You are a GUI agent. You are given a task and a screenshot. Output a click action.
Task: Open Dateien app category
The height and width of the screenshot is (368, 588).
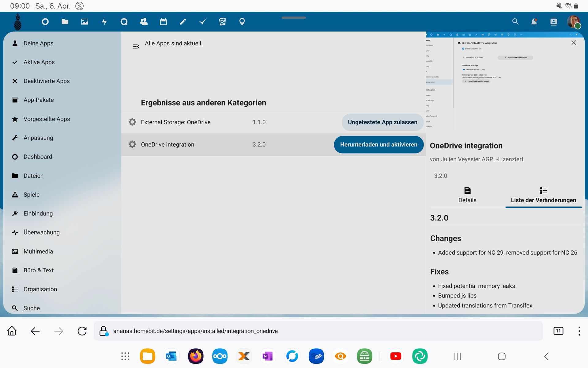pos(62,176)
